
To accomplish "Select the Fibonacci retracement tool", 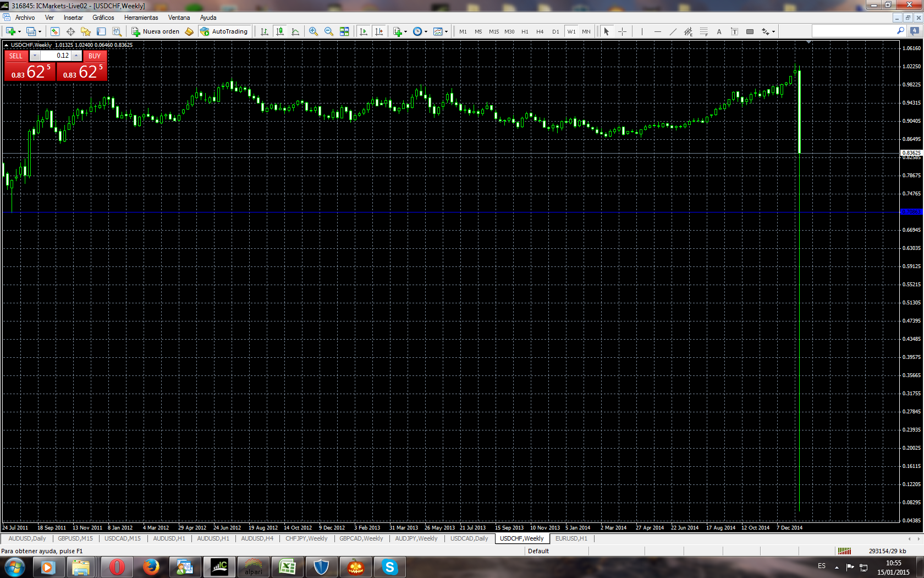I will tap(703, 31).
